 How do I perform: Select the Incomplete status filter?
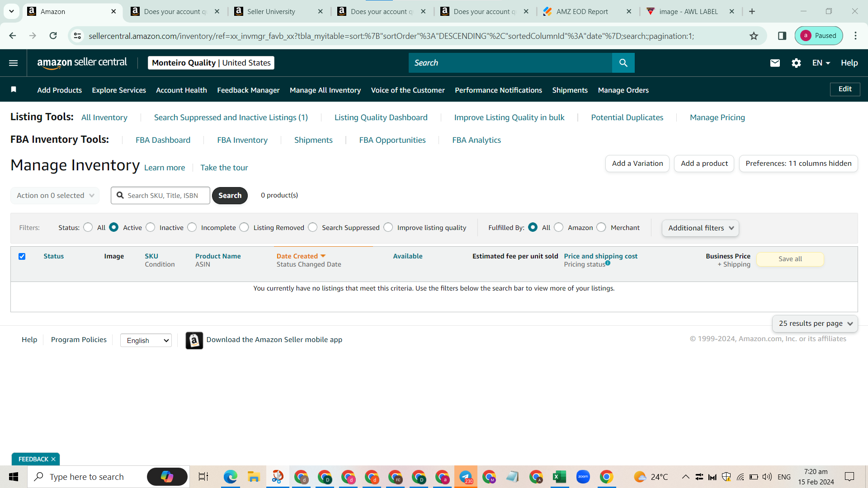pos(192,227)
